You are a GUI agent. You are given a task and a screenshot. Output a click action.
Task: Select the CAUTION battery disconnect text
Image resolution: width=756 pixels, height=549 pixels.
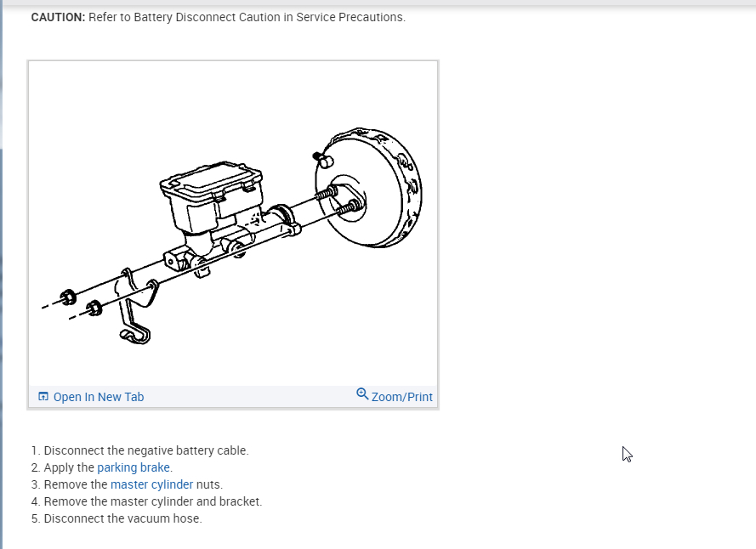coord(219,17)
